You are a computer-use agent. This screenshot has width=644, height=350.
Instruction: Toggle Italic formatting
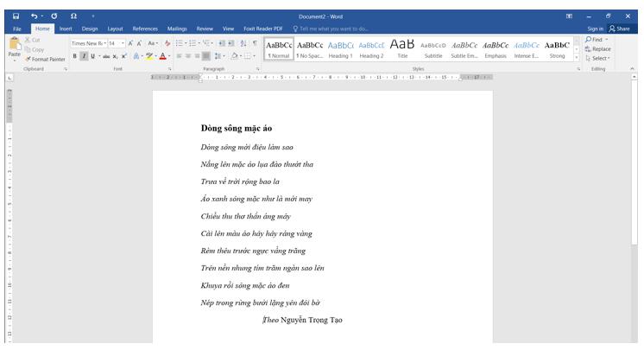(84, 56)
